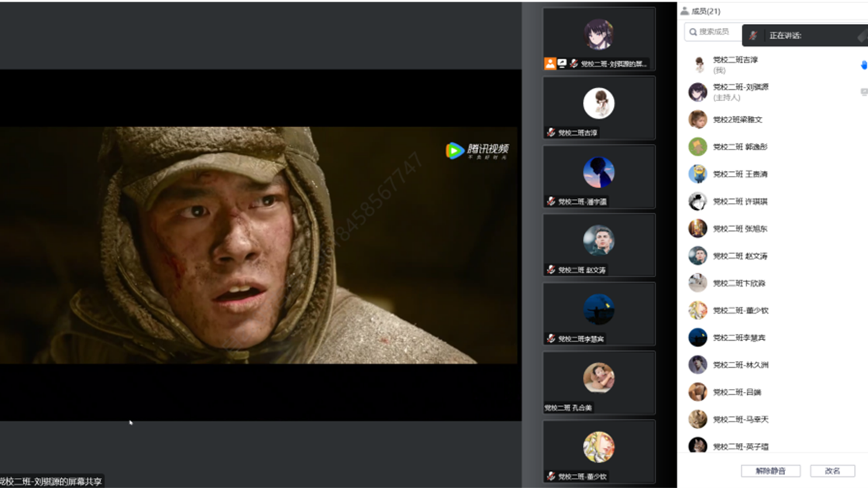
Task: Select the 李慧宾 video tile
Action: click(599, 314)
